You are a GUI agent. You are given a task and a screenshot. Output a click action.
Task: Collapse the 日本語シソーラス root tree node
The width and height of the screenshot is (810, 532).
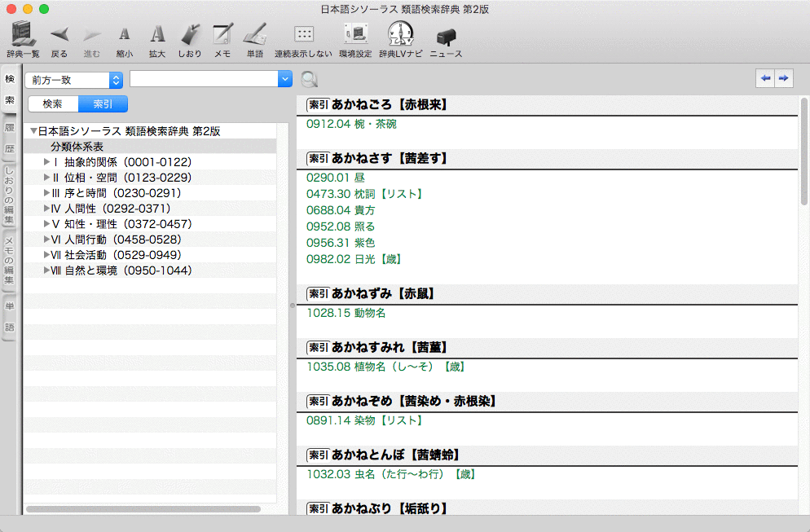click(33, 131)
